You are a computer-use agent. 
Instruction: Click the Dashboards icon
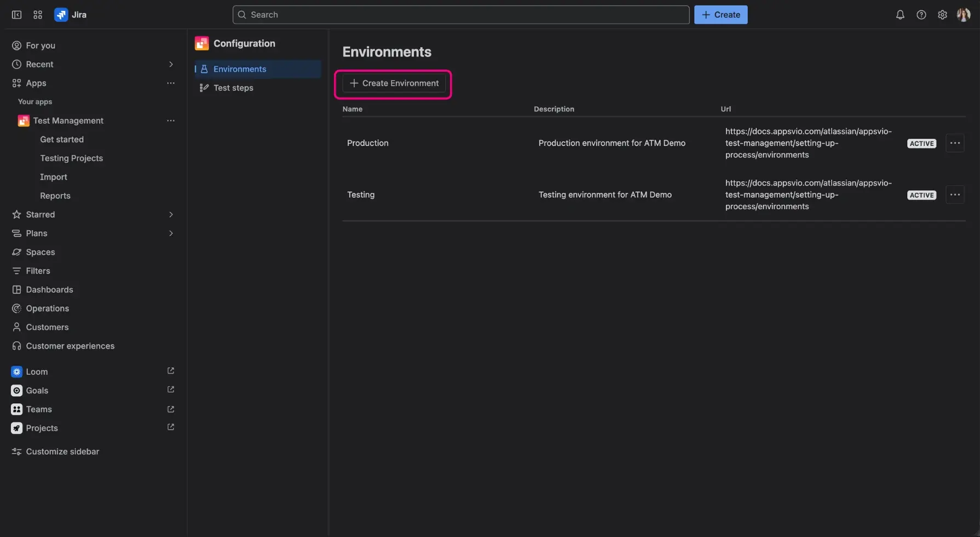[x=16, y=289]
